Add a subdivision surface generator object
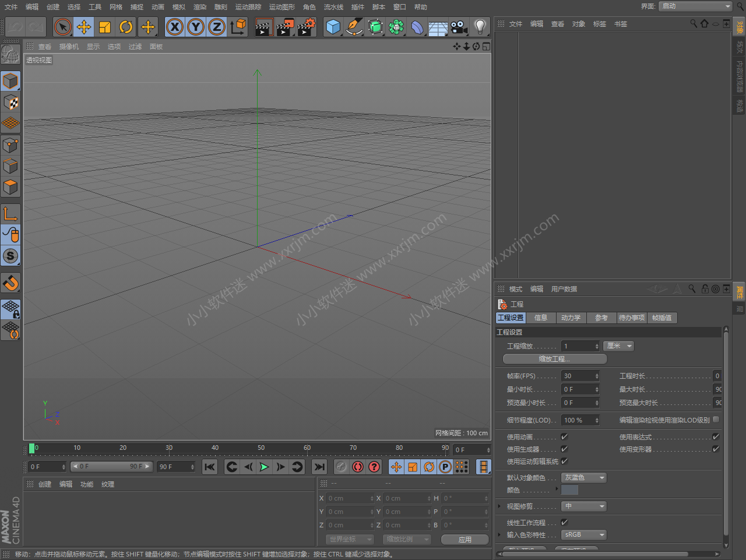Screen dimensions: 746x560 [x=375, y=27]
